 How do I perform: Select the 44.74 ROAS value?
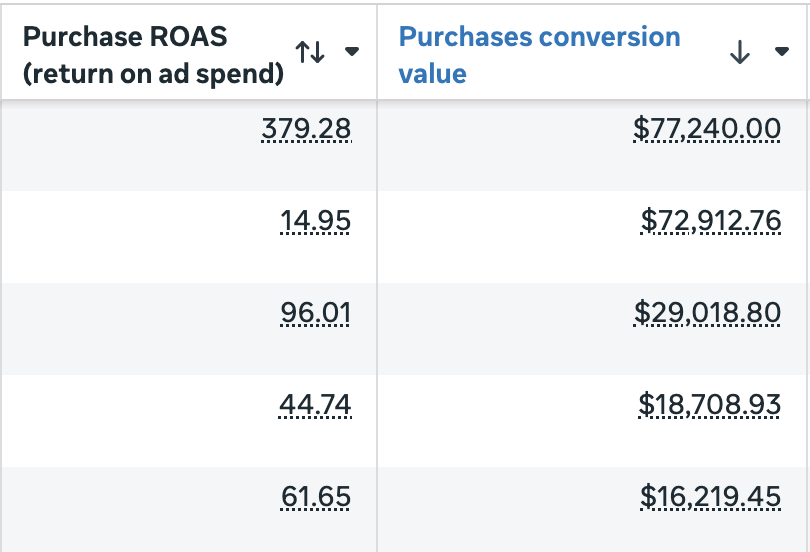coord(315,405)
